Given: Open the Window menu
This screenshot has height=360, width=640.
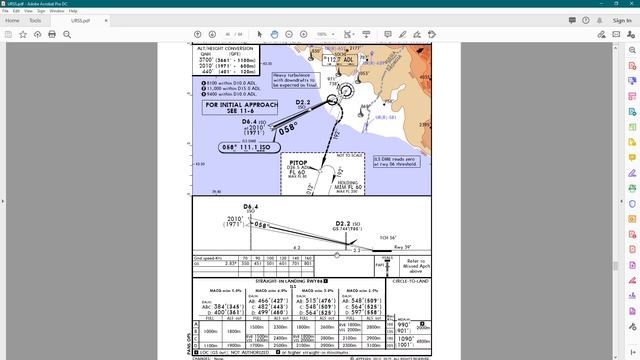Looking at the screenshot, I should coord(57,11).
